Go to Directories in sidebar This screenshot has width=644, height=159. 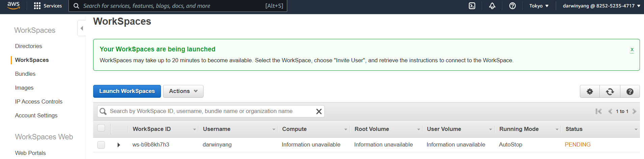28,46
